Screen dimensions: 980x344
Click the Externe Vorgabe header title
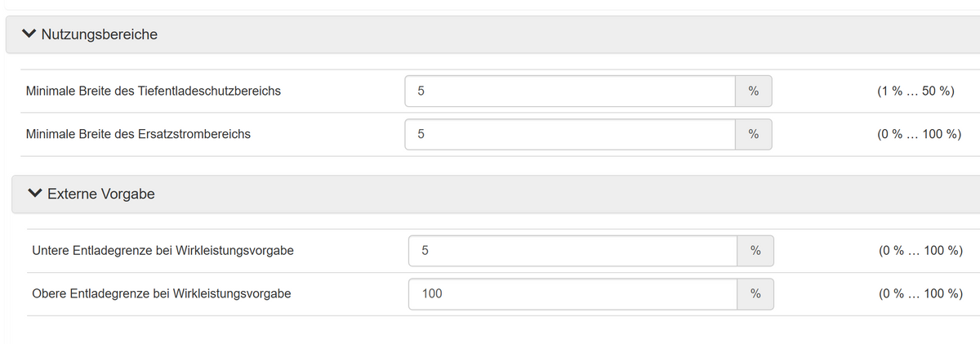pos(101,194)
